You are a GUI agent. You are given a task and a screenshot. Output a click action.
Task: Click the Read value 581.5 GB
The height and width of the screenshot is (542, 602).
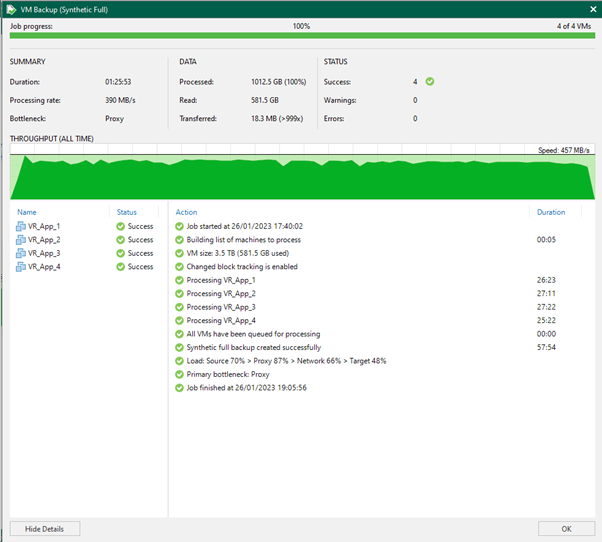point(265,100)
